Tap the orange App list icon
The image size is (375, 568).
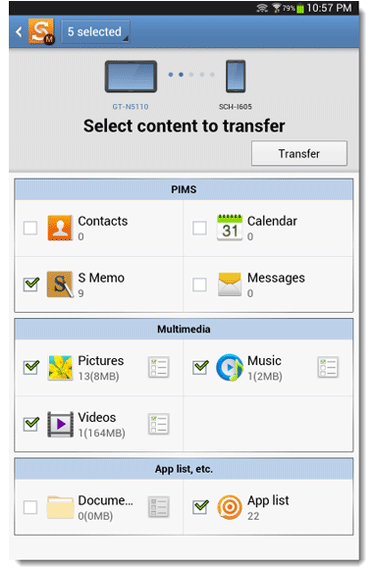(x=230, y=507)
